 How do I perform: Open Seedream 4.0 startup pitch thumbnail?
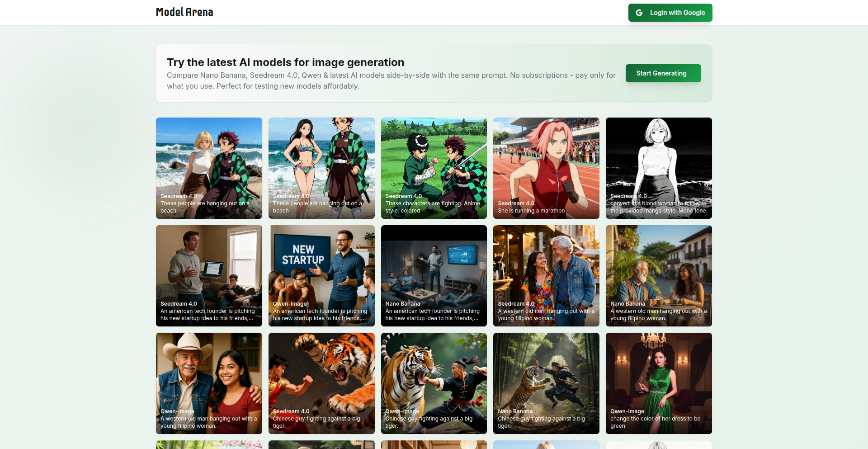point(209,276)
